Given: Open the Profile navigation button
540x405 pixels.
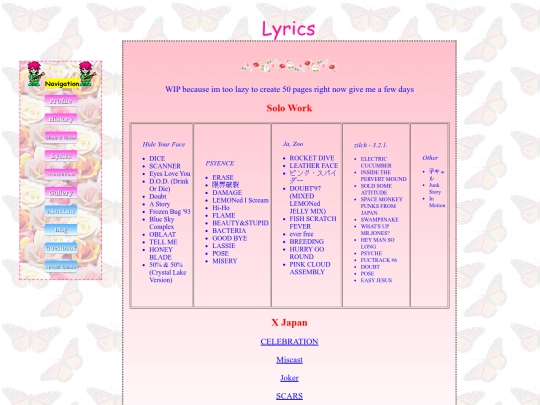Looking at the screenshot, I should (61, 101).
